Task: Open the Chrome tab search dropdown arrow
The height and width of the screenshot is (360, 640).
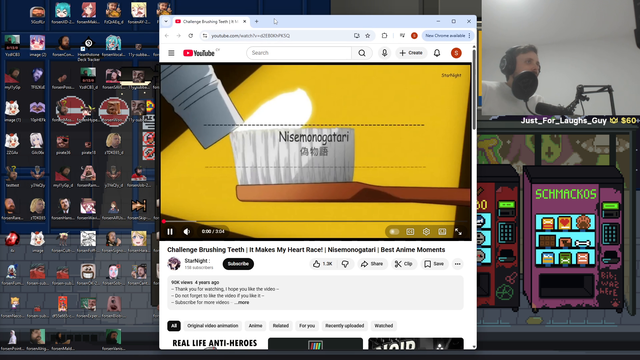Action: click(x=166, y=22)
